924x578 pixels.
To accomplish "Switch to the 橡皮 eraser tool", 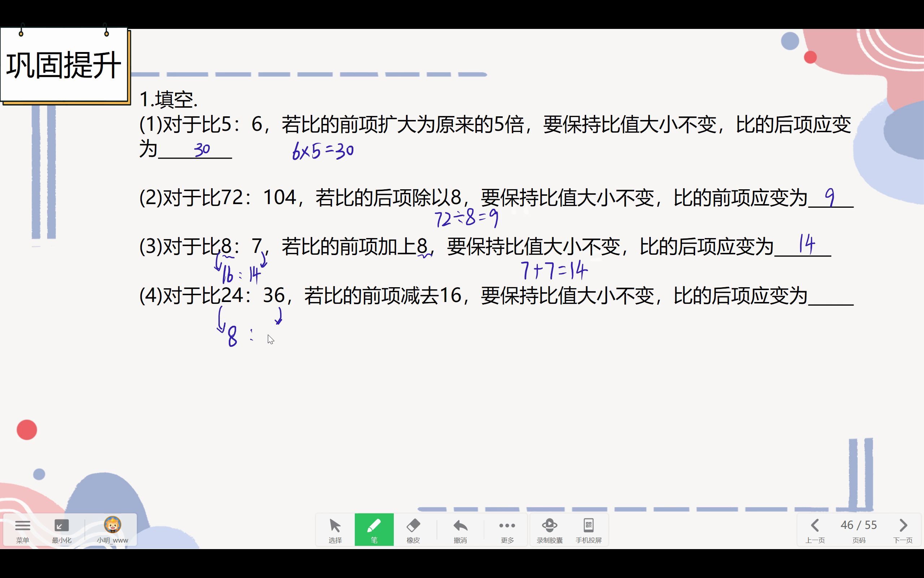I will tap(413, 530).
